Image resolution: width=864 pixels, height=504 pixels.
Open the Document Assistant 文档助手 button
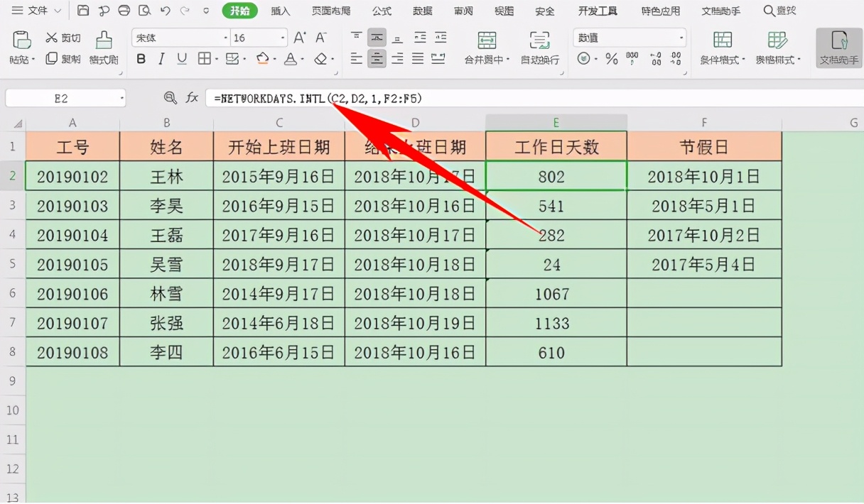(x=839, y=48)
